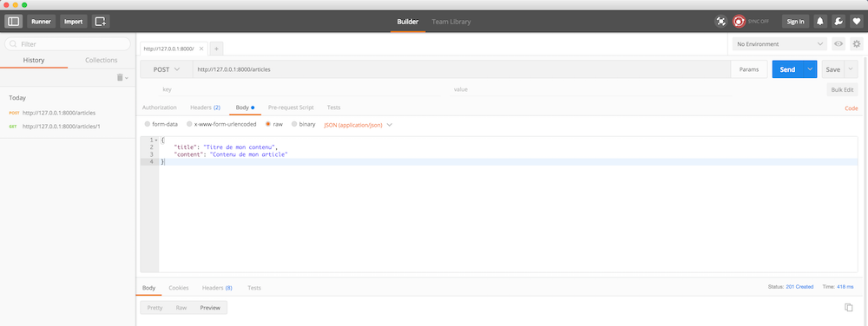Click Sign In button
The width and height of the screenshot is (868, 326).
tap(795, 22)
